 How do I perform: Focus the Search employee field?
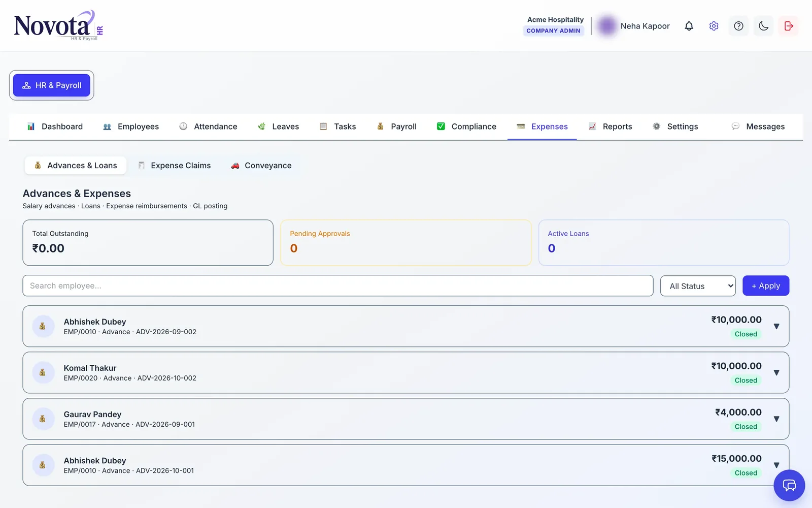point(338,285)
